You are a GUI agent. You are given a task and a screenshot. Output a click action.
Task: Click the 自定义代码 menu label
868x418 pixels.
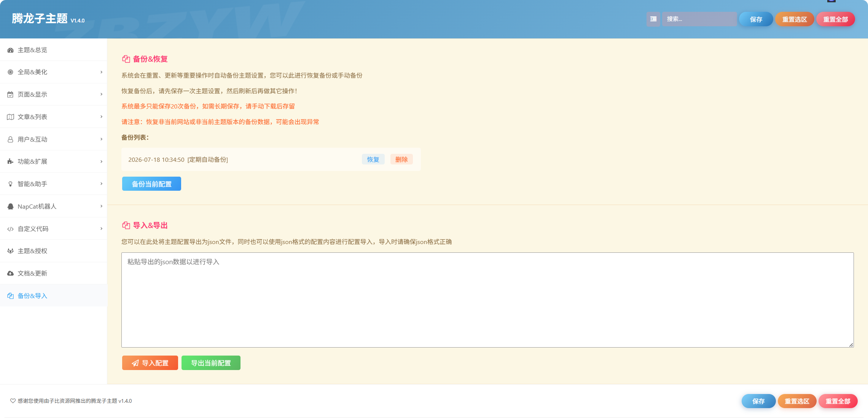(x=33, y=229)
